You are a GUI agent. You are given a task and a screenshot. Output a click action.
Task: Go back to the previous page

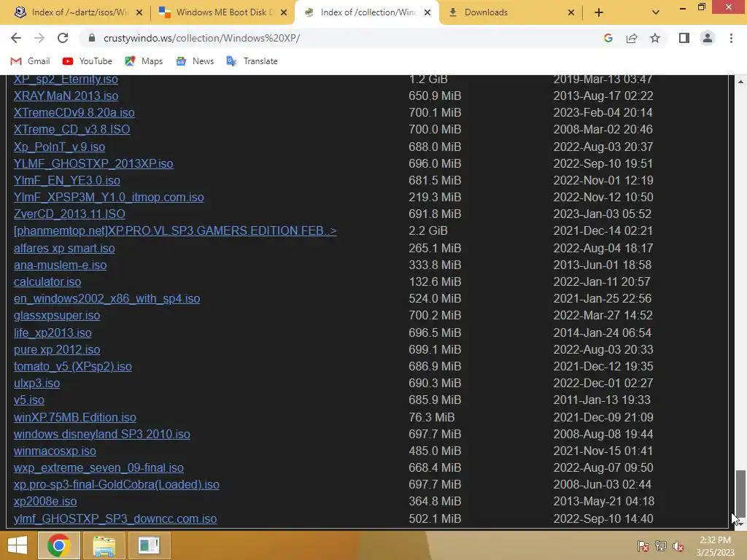tap(16, 38)
